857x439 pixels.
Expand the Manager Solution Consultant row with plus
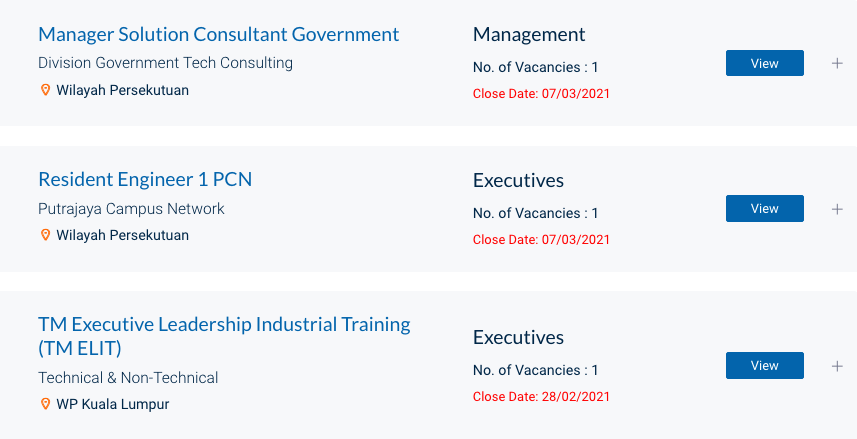point(837,63)
